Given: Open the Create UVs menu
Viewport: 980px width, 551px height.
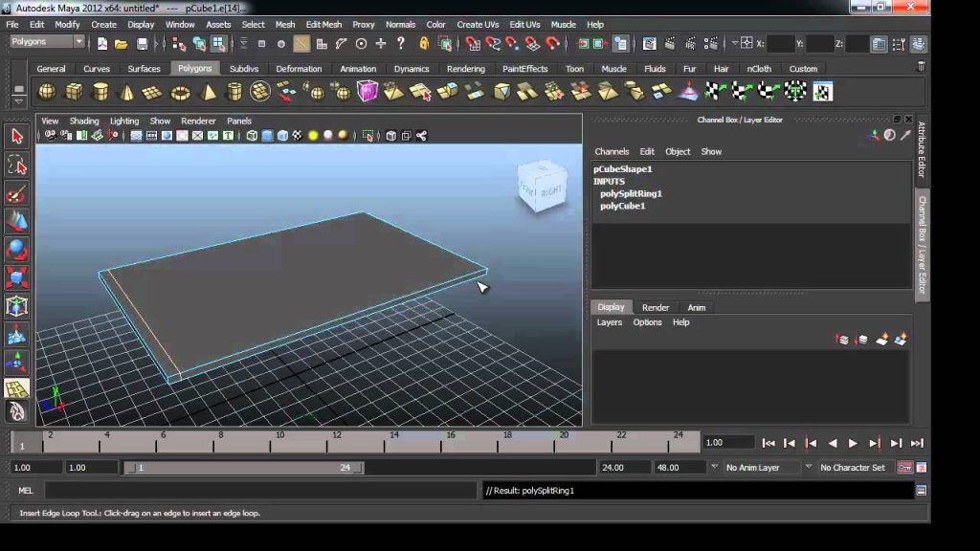Looking at the screenshot, I should (478, 24).
